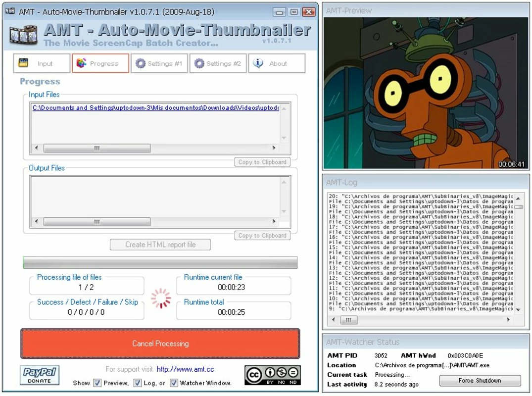Click the PayPal Donate badge
Image resolution: width=532 pixels, height=396 pixels.
[40, 375]
